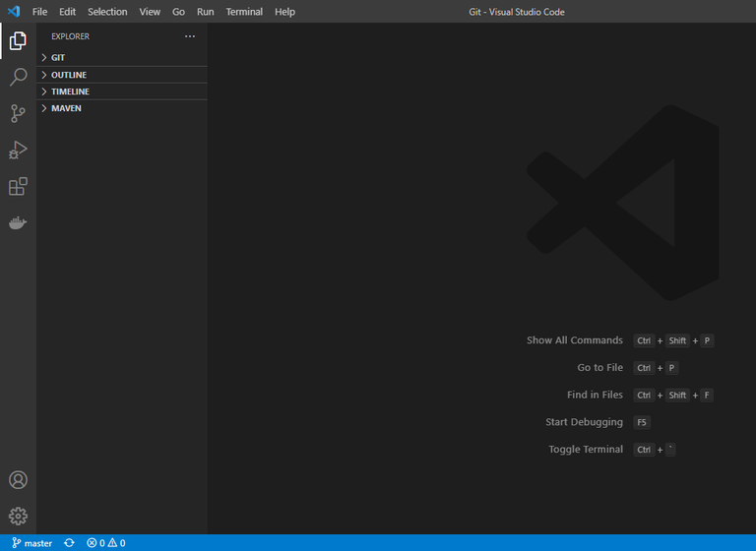The width and height of the screenshot is (756, 551).
Task: Click the F5 key label
Action: pos(641,422)
